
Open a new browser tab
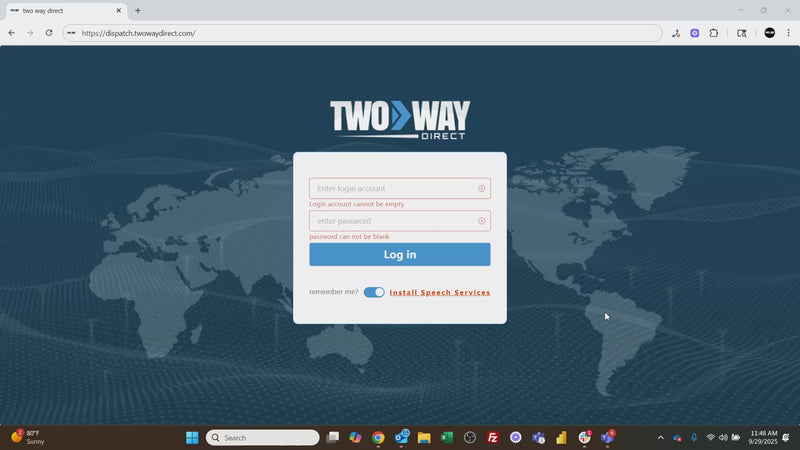138,10
